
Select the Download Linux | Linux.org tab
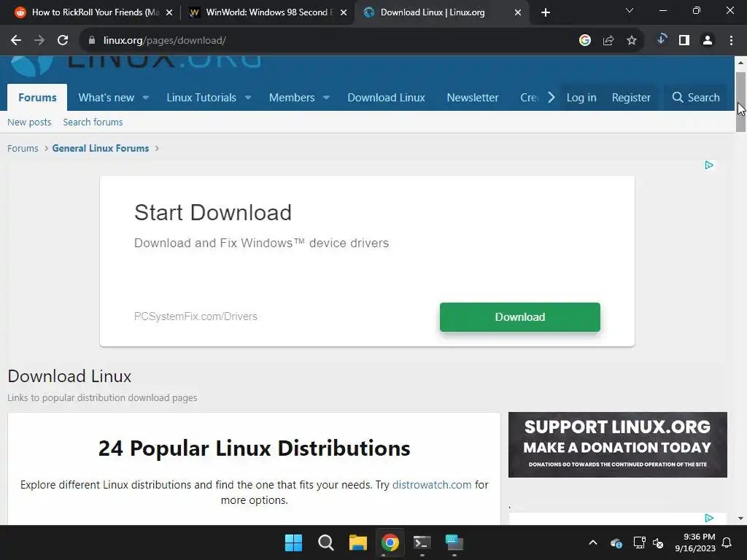(441, 13)
